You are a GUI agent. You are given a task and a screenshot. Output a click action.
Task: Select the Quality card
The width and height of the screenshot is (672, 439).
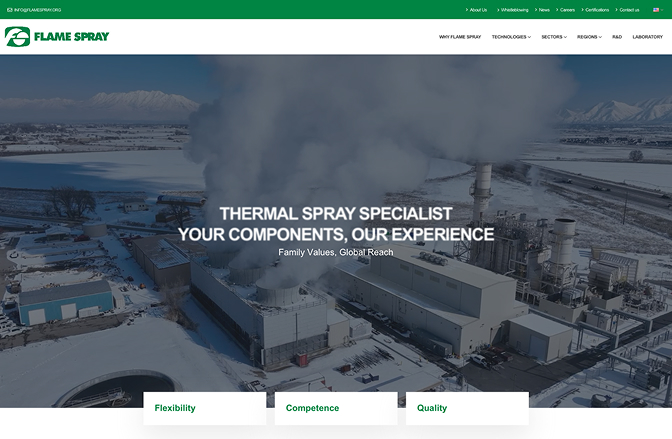467,408
